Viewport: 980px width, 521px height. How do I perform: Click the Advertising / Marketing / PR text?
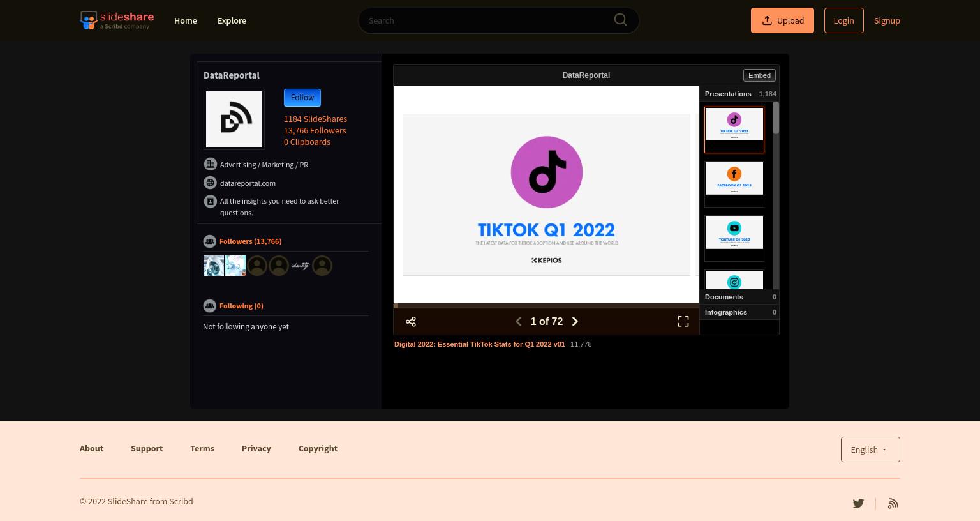pos(264,164)
